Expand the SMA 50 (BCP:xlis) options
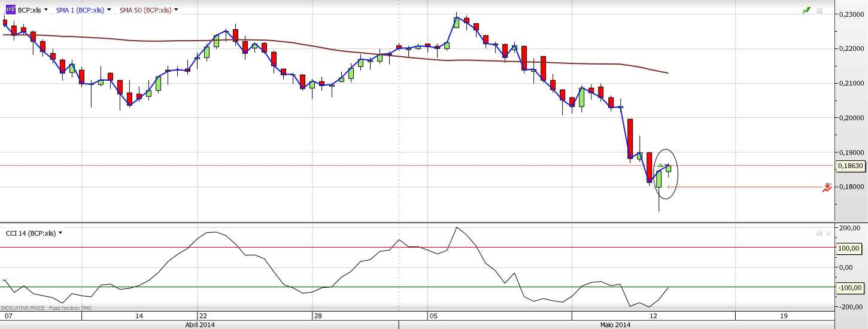The width and height of the screenshot is (868, 329). [176, 10]
